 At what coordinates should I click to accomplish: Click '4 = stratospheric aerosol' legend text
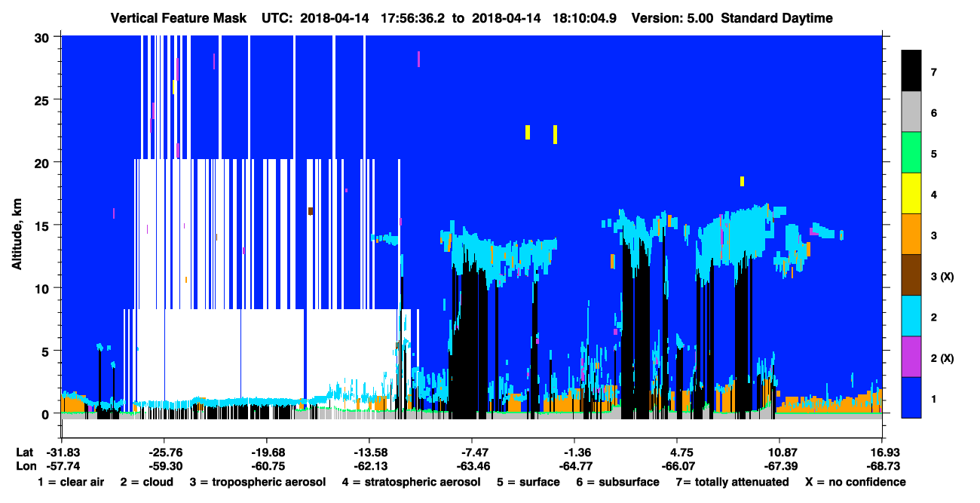pyautogui.click(x=411, y=482)
